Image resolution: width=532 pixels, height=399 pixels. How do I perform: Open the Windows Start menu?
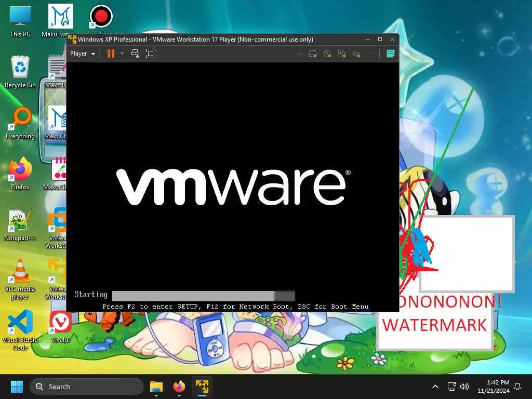tap(17, 387)
